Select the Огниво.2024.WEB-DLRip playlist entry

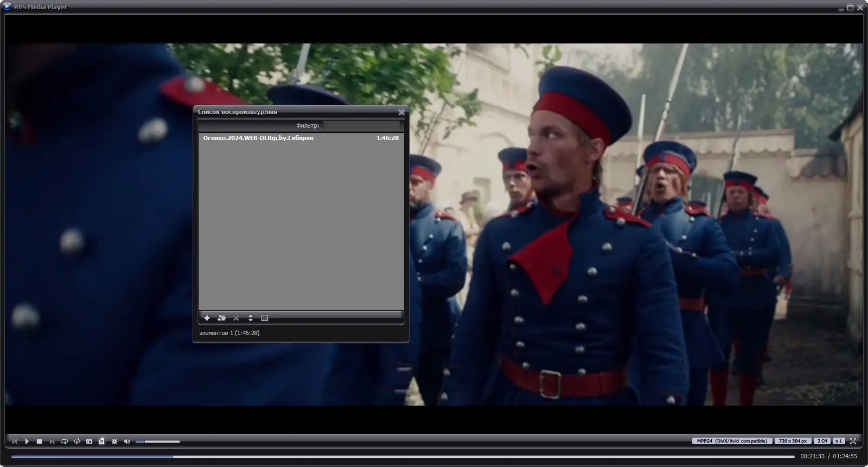click(x=301, y=138)
